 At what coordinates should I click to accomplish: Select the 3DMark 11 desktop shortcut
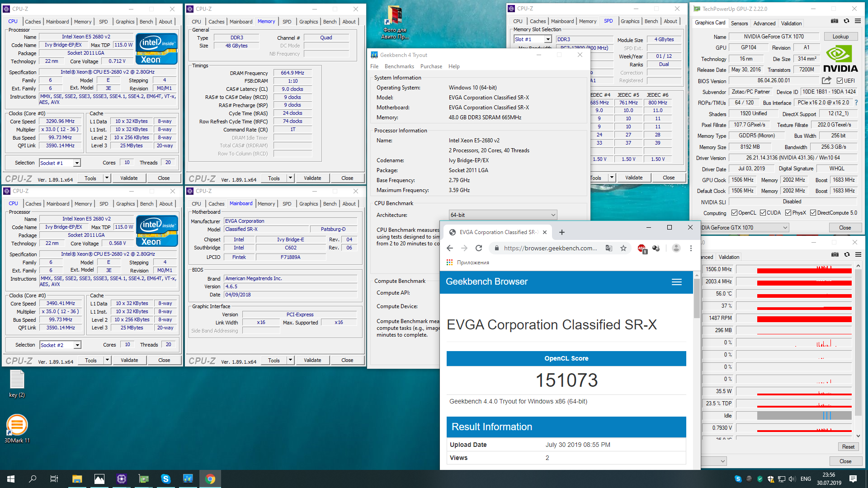coord(17,429)
